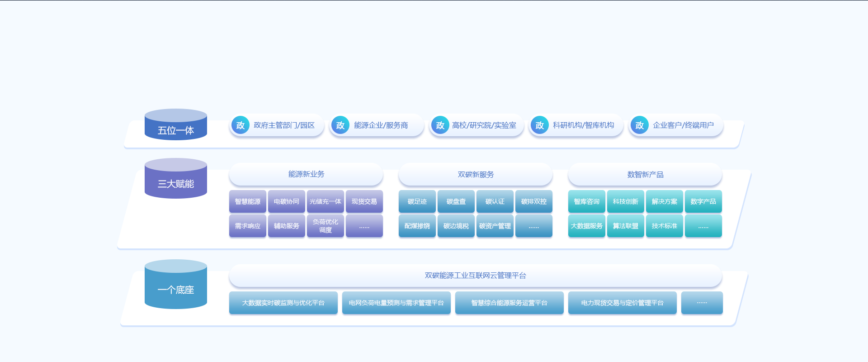Image resolution: width=868 pixels, height=362 pixels.
Task: Click the 政 icon beside 科研机构/智库机构
Action: point(540,125)
